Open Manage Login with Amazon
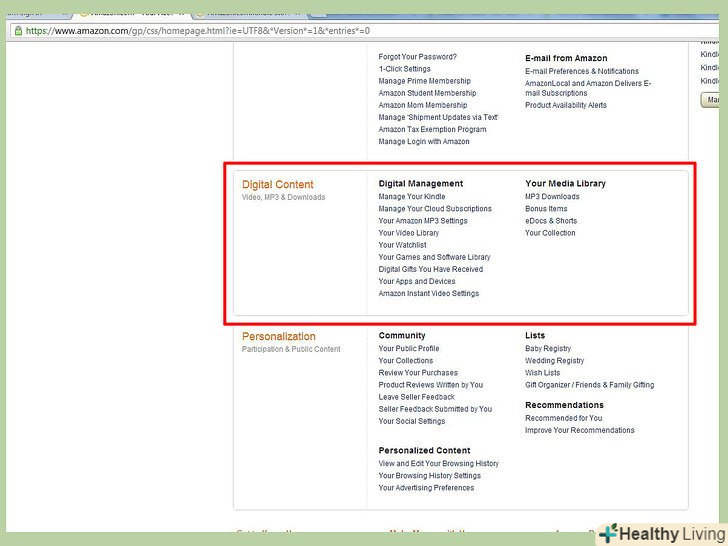The height and width of the screenshot is (546, 728). pos(424,141)
